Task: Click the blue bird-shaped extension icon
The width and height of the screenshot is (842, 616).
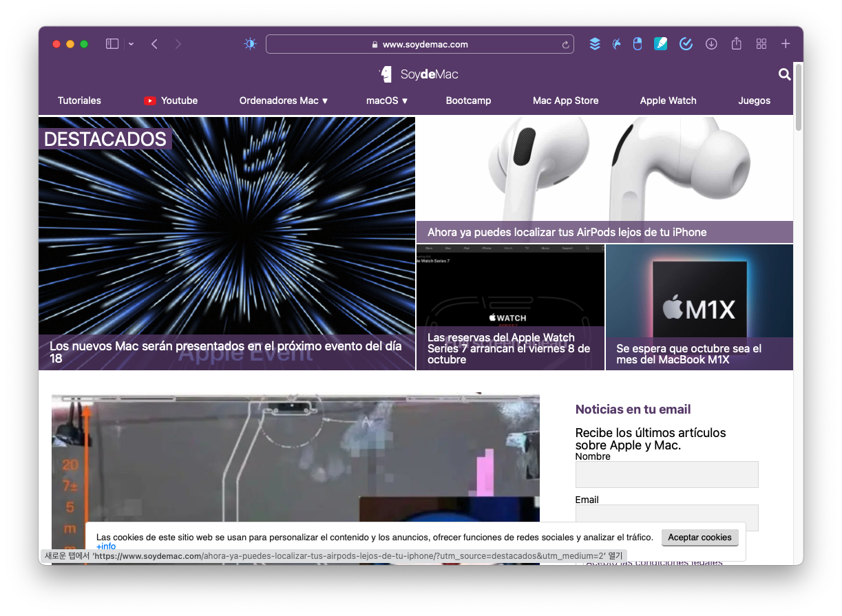Action: [x=616, y=44]
